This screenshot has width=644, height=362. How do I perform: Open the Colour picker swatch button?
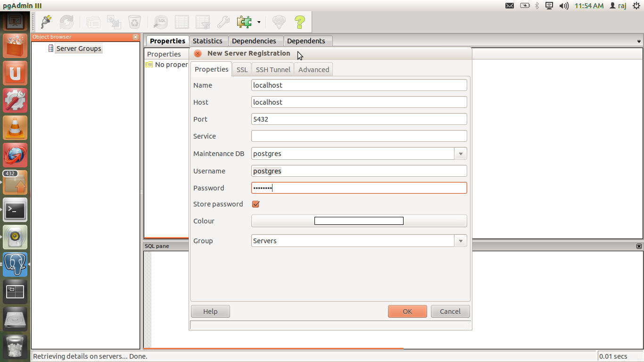[x=359, y=221]
